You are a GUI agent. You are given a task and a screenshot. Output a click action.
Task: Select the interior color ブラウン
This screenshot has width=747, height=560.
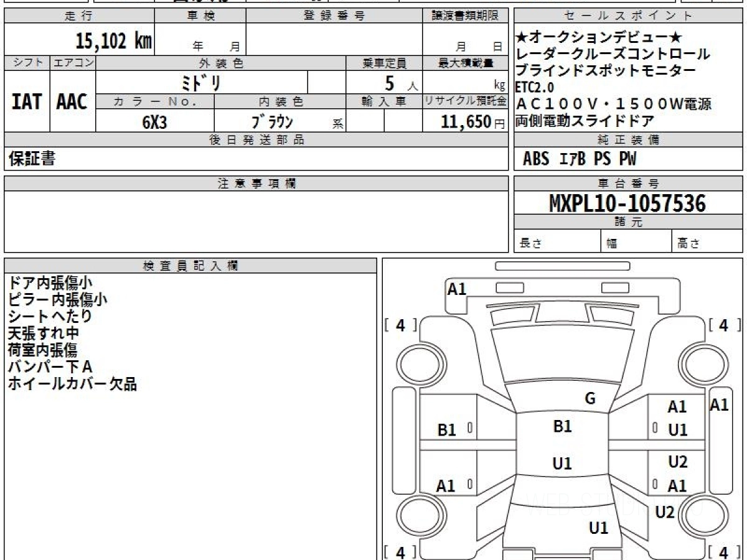pos(272,121)
